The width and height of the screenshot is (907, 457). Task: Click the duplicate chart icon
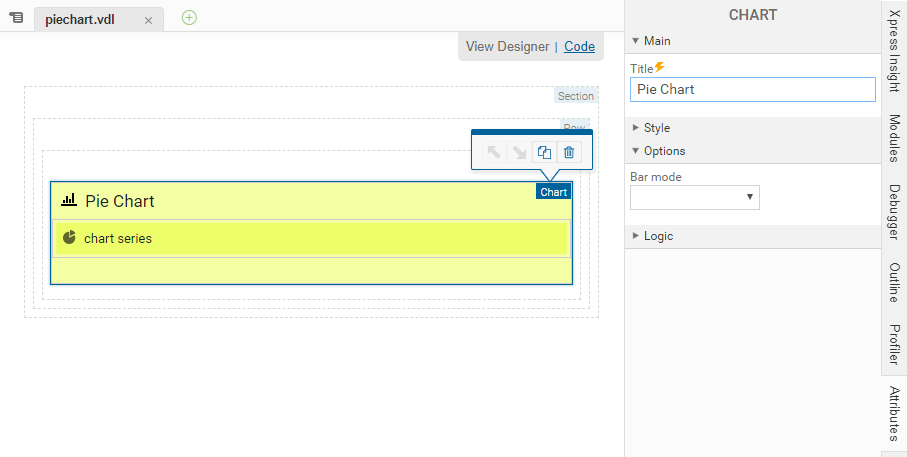pyautogui.click(x=544, y=152)
